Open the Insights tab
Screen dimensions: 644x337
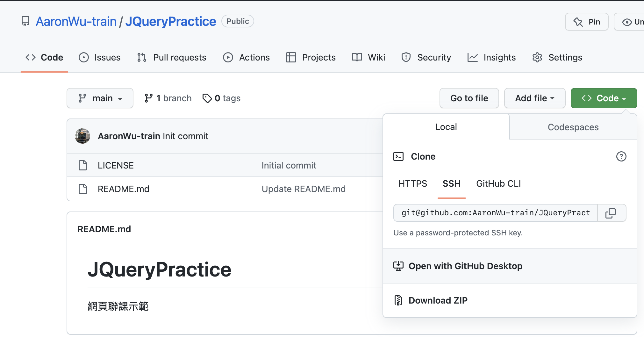click(492, 57)
